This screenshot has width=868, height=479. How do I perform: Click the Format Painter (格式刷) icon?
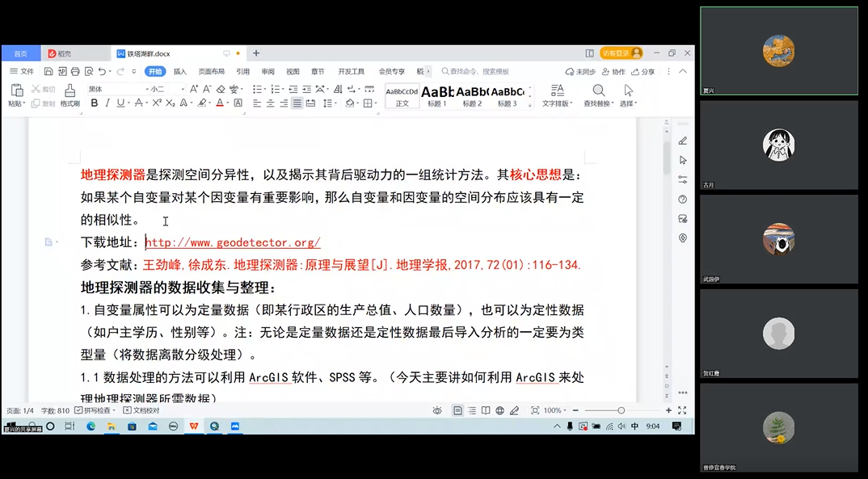pyautogui.click(x=70, y=94)
